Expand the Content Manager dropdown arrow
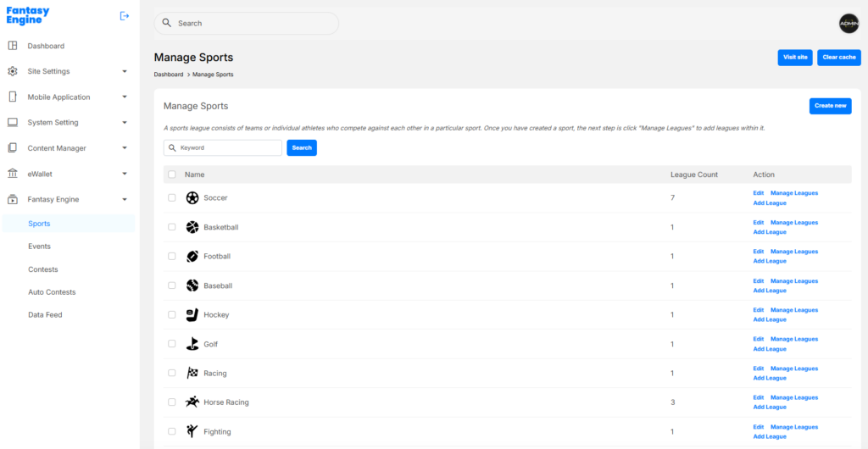Screen dimensions: 868x449 [x=125, y=148]
